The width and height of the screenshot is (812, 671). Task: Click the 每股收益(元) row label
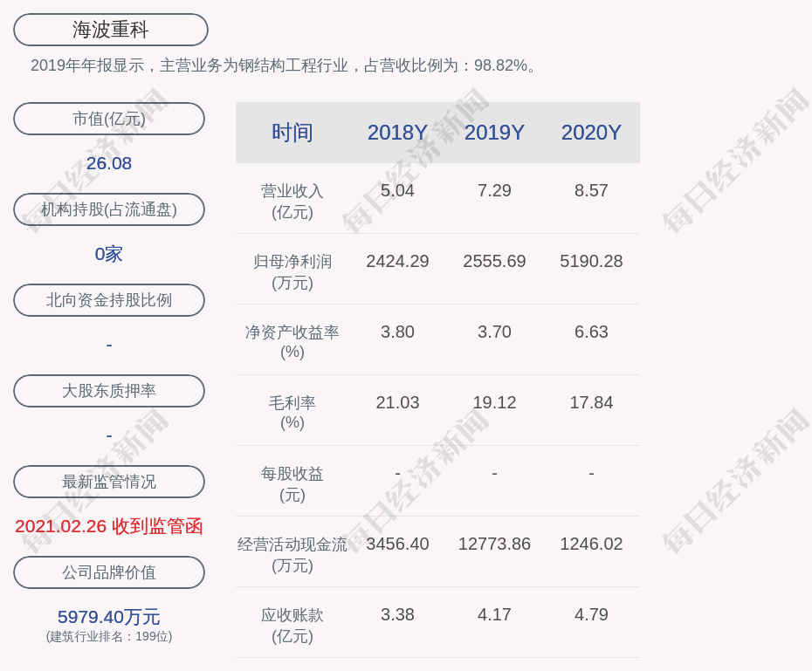(292, 483)
